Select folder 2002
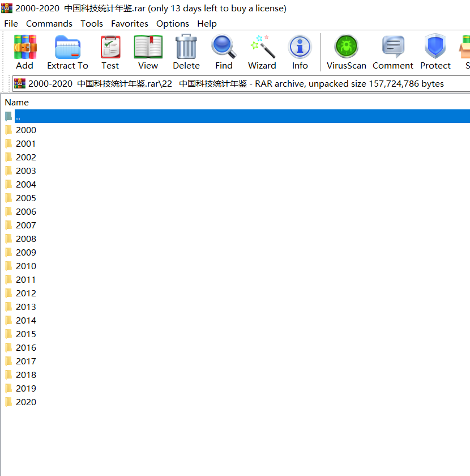This screenshot has height=476, width=470. (x=26, y=158)
